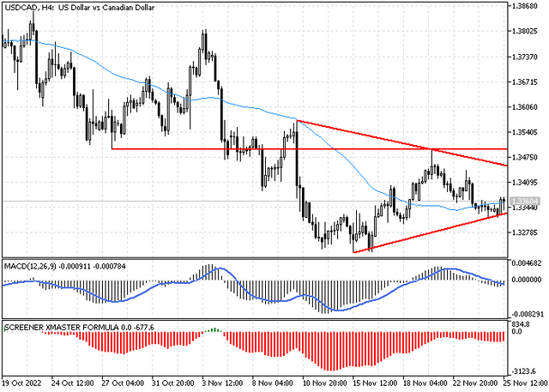Click the 1.38025 price scale value
Screen dimensions: 549x392
click(524, 32)
